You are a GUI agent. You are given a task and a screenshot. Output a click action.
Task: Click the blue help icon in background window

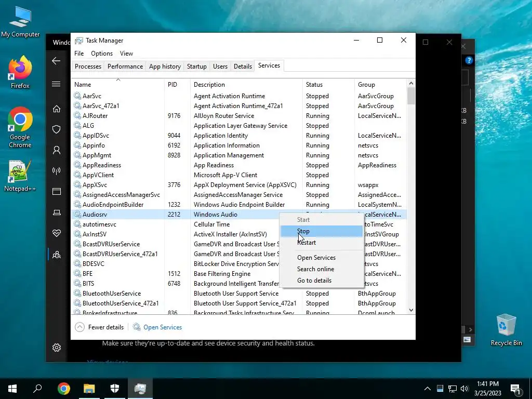[469, 60]
